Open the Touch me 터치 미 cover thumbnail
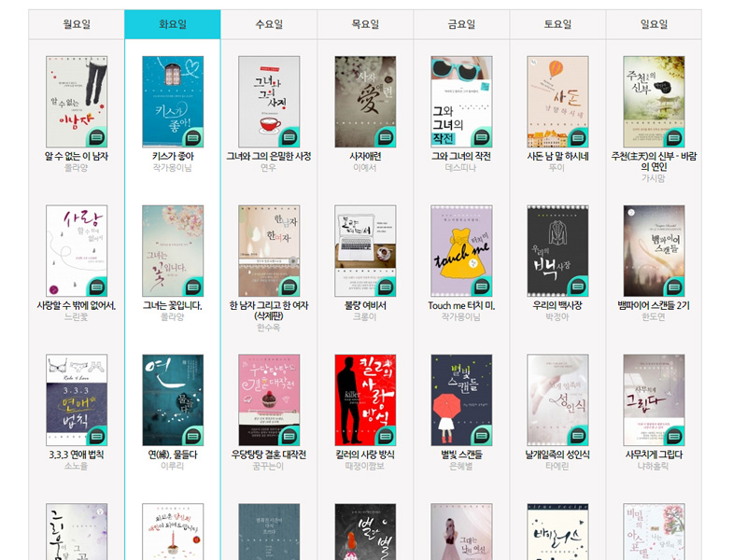This screenshot has width=733, height=560. pos(461,250)
